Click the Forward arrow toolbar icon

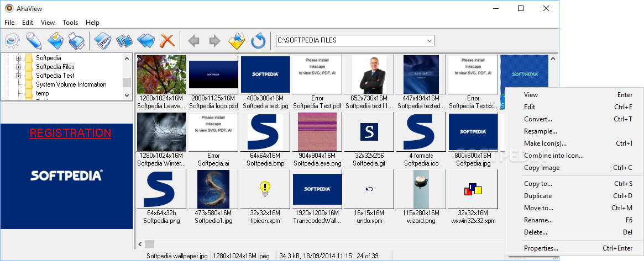(x=215, y=41)
